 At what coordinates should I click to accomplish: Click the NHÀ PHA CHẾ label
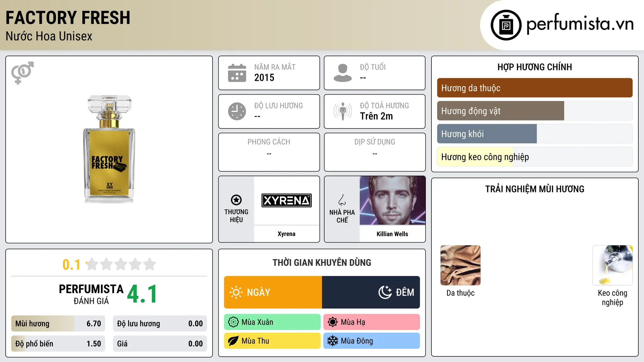[x=342, y=216]
